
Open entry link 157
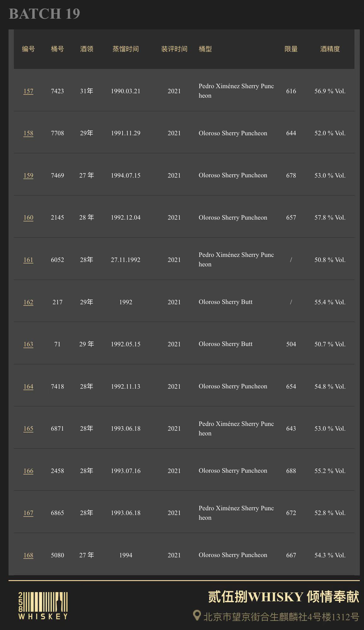[x=28, y=91]
